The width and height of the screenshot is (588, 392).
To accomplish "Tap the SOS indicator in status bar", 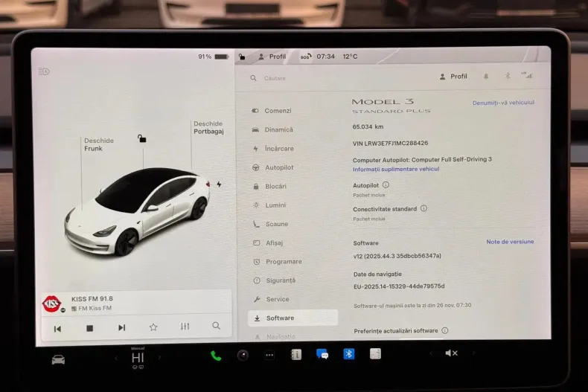I will click(306, 57).
